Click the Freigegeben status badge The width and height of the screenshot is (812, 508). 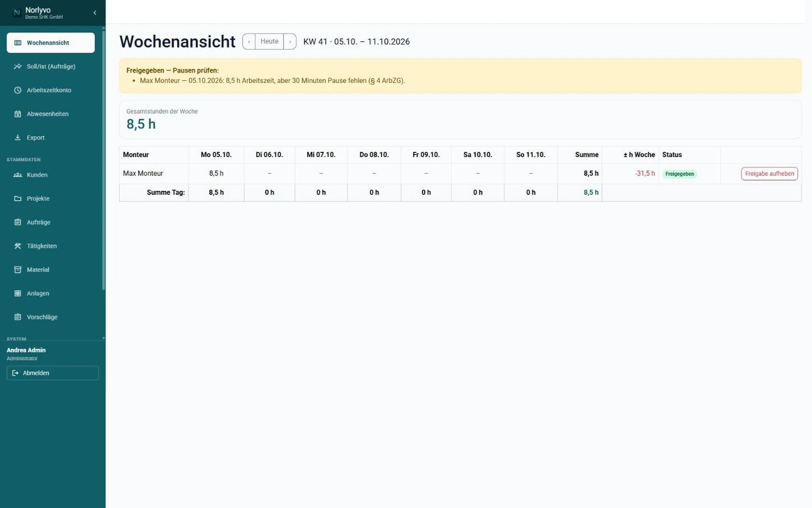pyautogui.click(x=679, y=174)
